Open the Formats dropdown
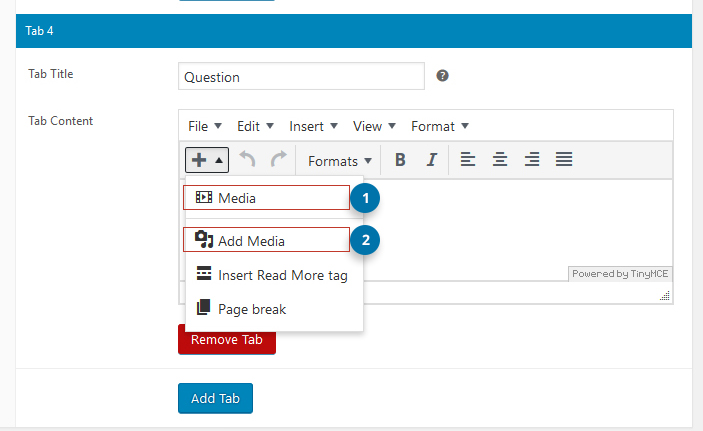703x431 pixels. (340, 160)
